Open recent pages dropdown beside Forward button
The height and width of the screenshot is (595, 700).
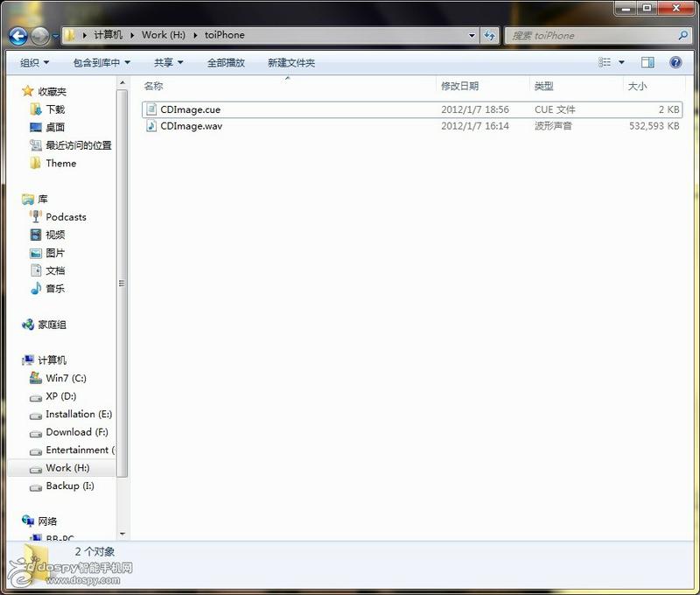click(55, 36)
